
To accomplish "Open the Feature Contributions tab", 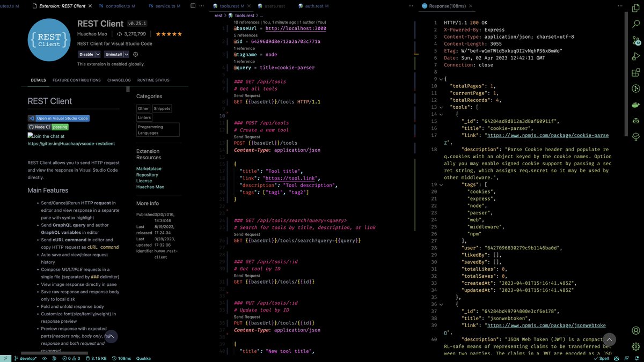I will pyautogui.click(x=77, y=80).
